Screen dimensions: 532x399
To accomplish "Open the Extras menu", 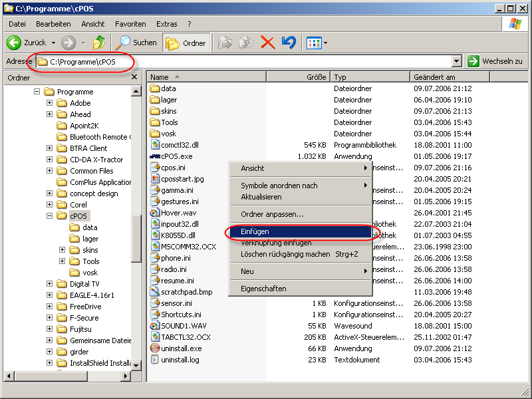I will click(x=167, y=24).
